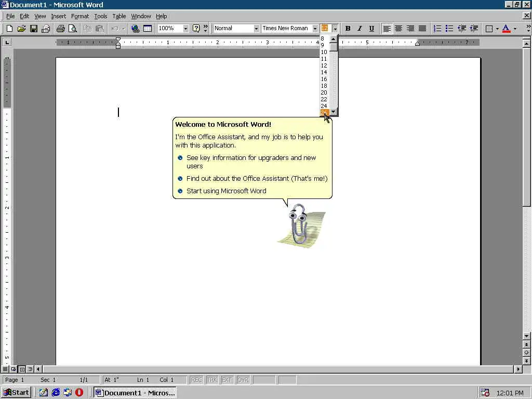
Task: Click the E-mail toolbar icon
Action: pos(46,29)
